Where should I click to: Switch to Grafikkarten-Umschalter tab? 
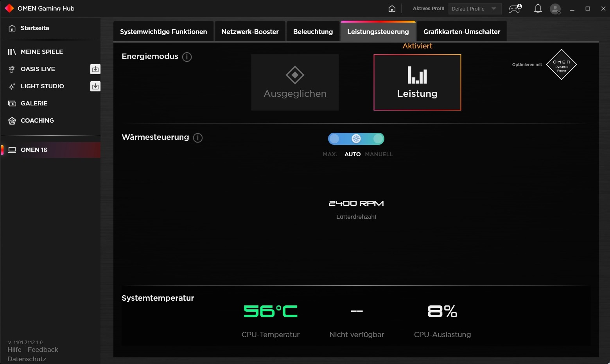click(462, 32)
